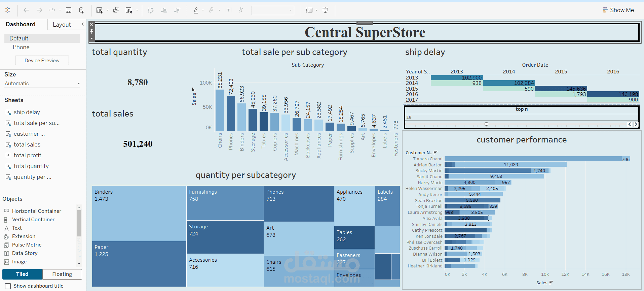Image resolution: width=644 pixels, height=291 pixels.
Task: Create a new worksheet from toolbar
Action: 100,10
